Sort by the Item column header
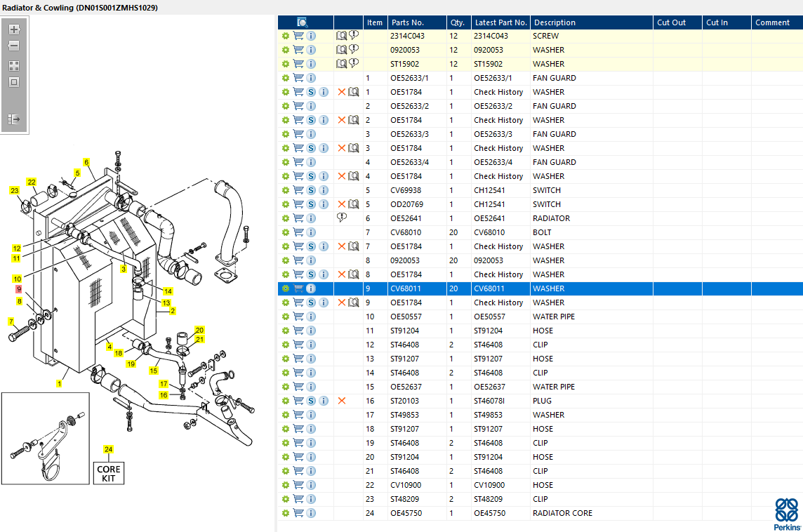 point(375,22)
